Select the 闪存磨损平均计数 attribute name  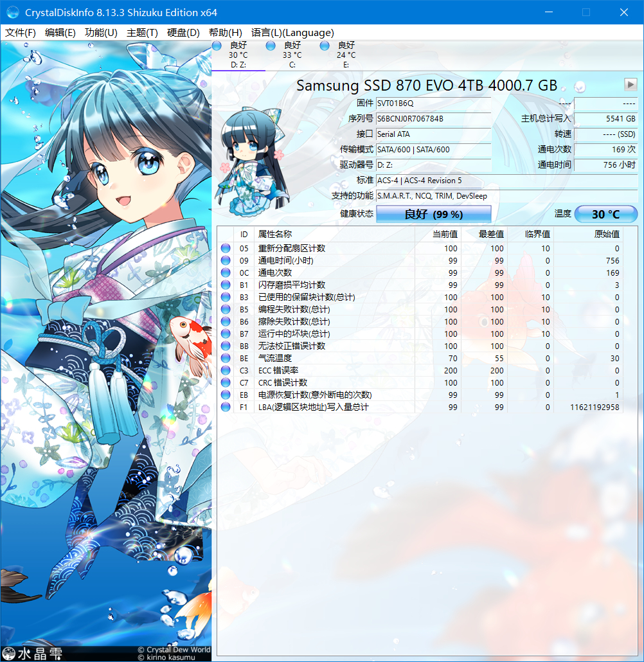pos(292,285)
